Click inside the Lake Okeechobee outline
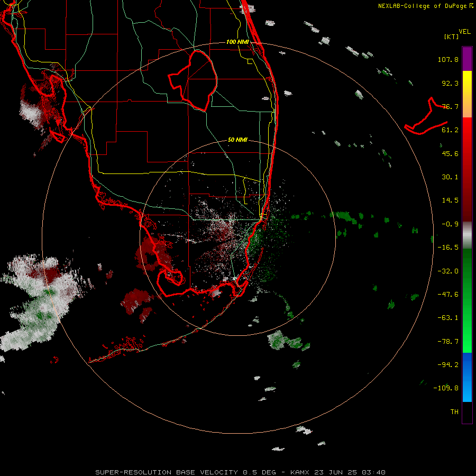The height and width of the screenshot is (476, 476). (199, 80)
